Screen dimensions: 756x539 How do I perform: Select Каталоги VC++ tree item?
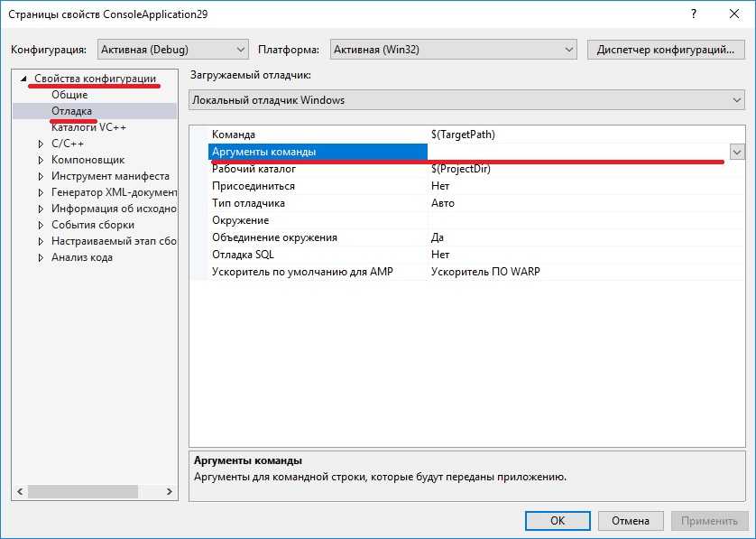pyautogui.click(x=88, y=127)
